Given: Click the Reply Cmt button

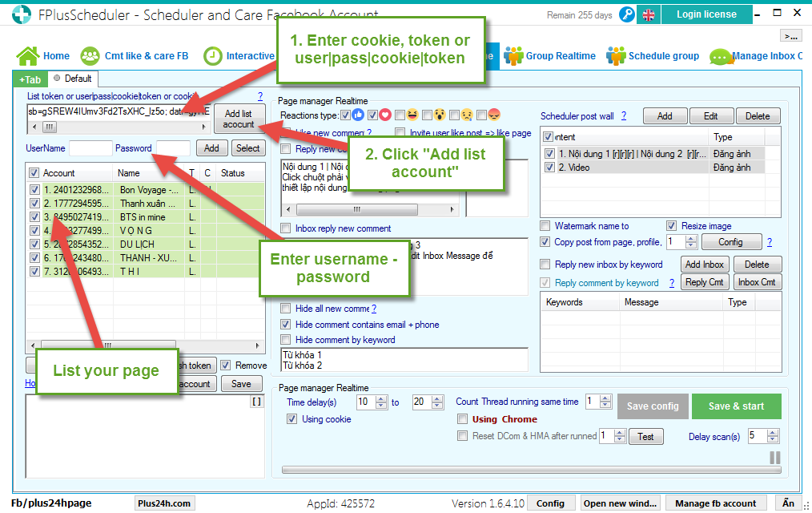Looking at the screenshot, I should (704, 282).
